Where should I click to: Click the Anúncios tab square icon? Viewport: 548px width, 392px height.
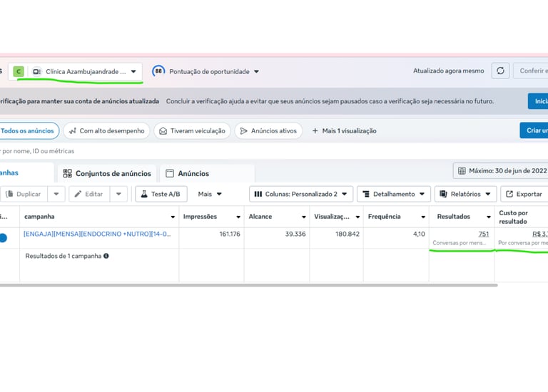click(x=170, y=173)
